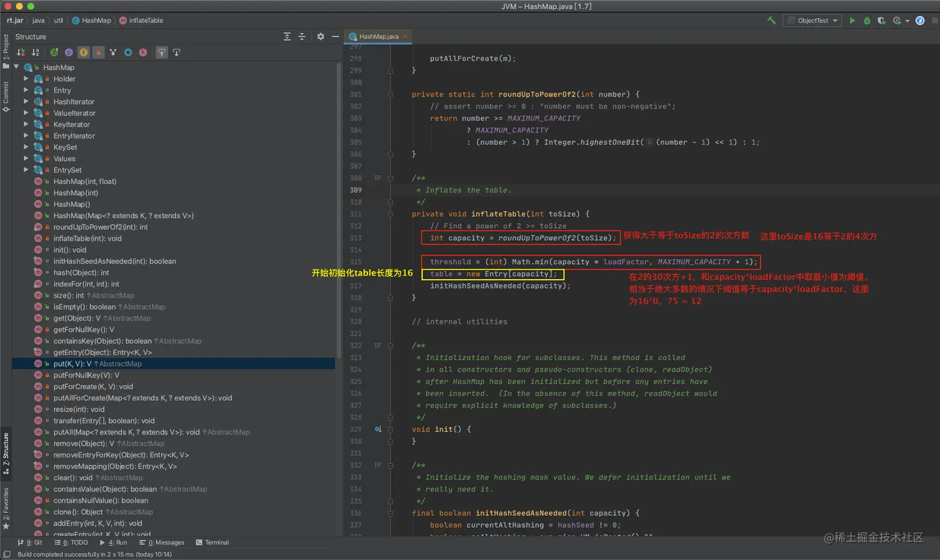Toggle Show Non-Public members filter
Viewport: 940px width, 560px height.
coord(98,52)
